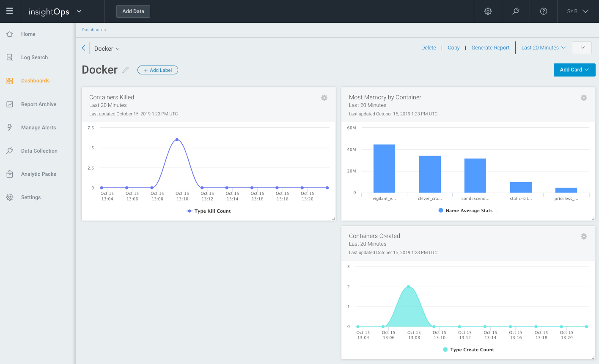Go back with the left chevron arrow
This screenshot has width=599, height=364.
click(x=84, y=48)
